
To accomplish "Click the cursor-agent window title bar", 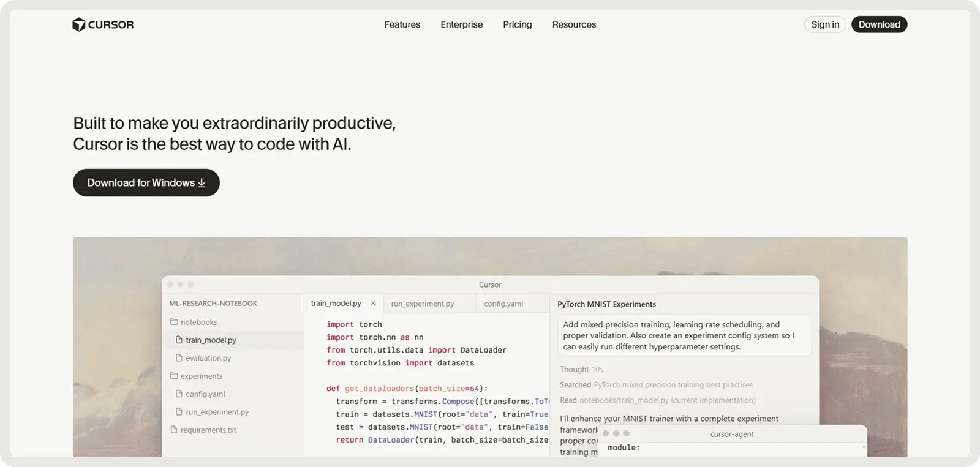I will [732, 434].
